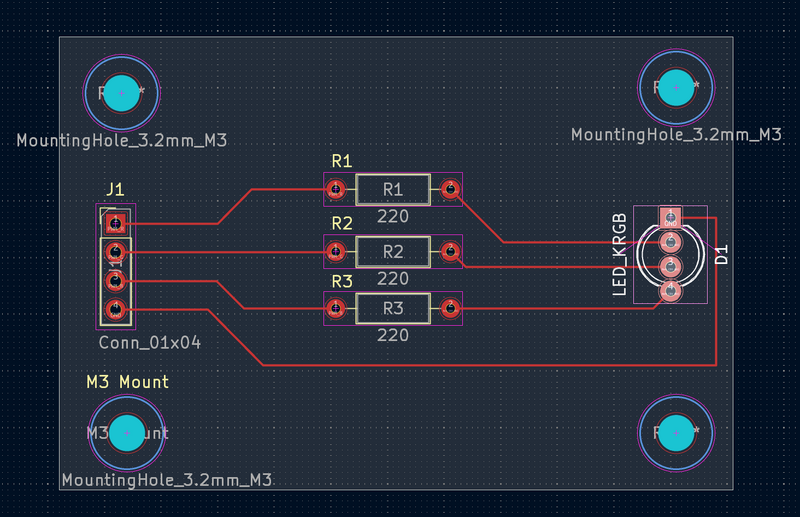
Task: Click bottom-left MountingHole_3.2mm_M3 label
Action: point(167,480)
